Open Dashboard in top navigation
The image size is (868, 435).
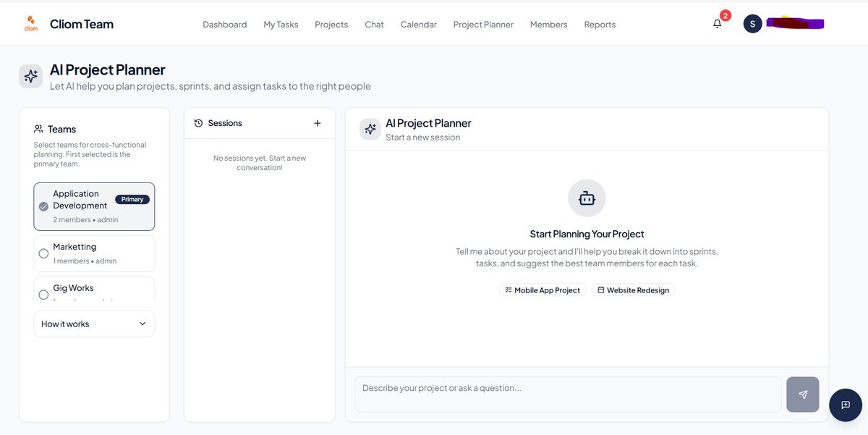coord(224,24)
